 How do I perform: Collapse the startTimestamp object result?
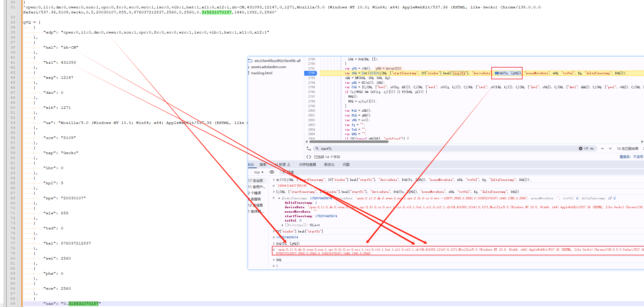pyautogui.click(x=279, y=198)
